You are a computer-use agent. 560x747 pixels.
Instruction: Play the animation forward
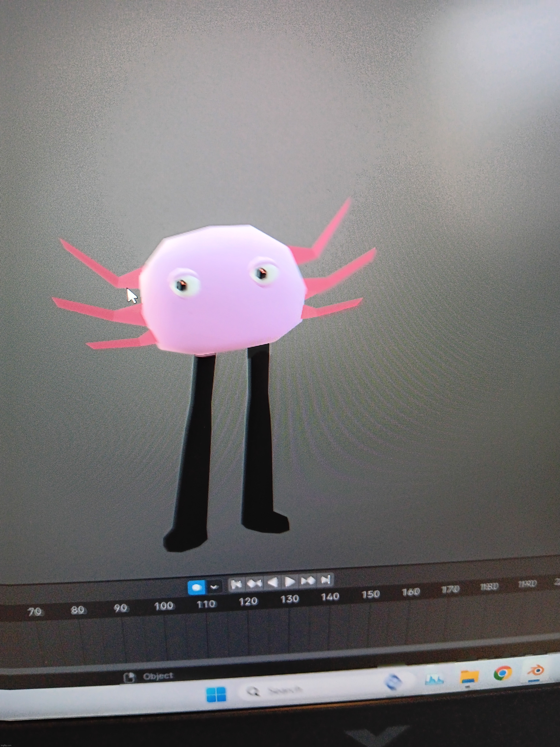(x=290, y=581)
